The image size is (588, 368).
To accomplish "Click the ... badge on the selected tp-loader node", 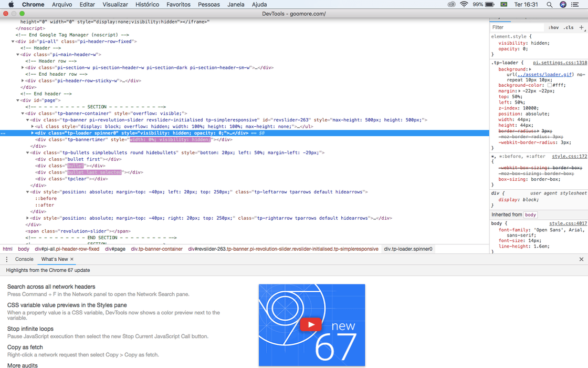I will click(x=3, y=134).
